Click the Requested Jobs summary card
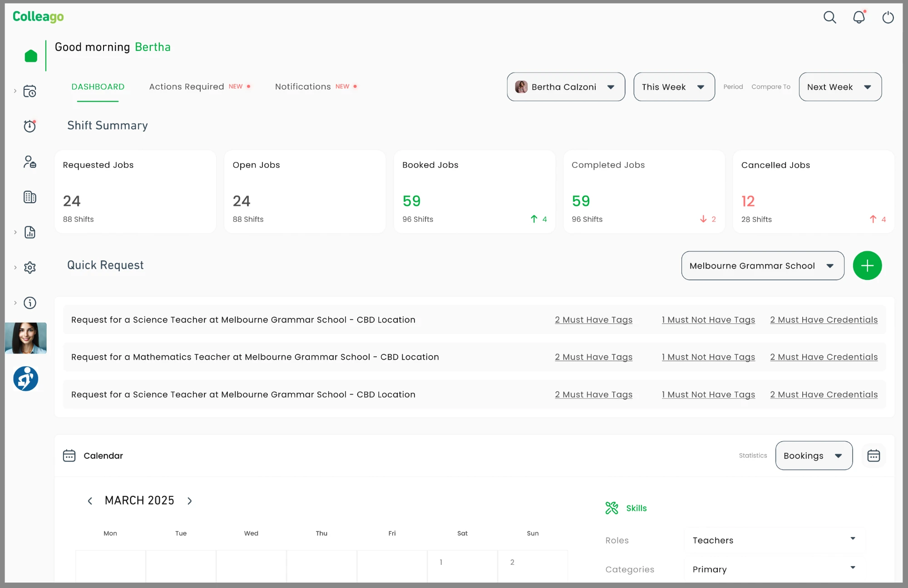 [x=135, y=192]
